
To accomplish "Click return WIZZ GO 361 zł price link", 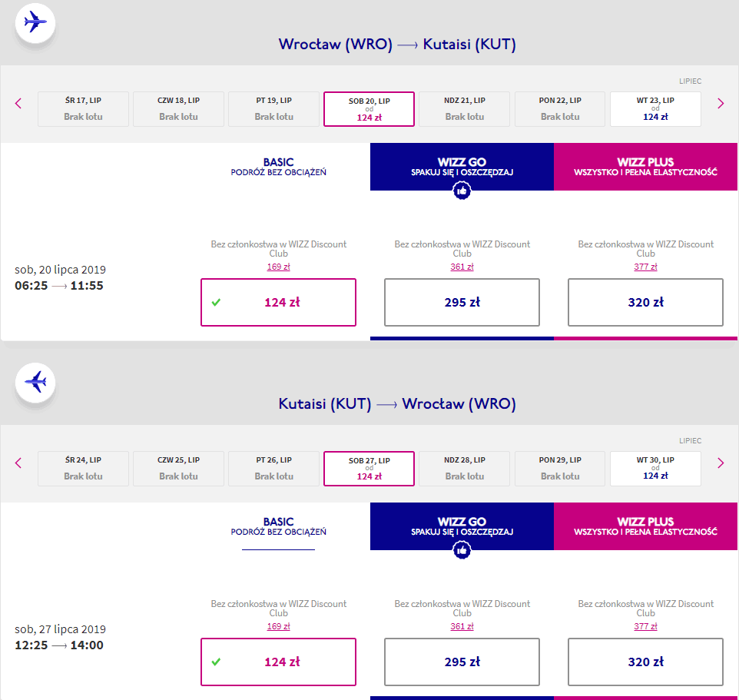I will pos(462,626).
